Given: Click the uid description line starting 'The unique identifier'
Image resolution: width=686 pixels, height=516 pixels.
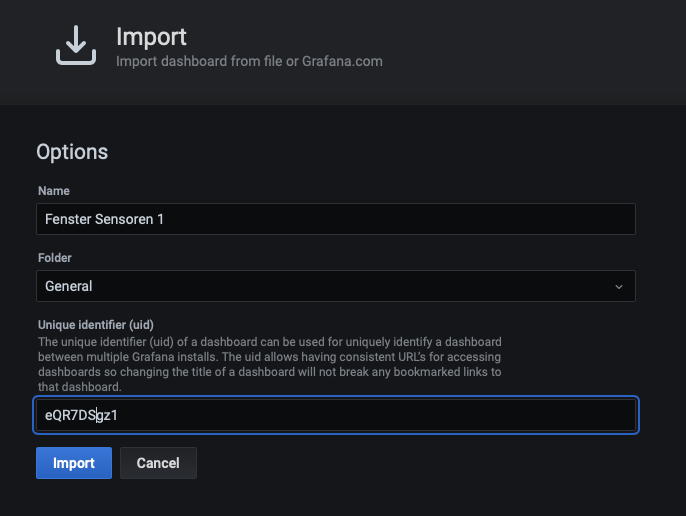Looking at the screenshot, I should (x=270, y=342).
